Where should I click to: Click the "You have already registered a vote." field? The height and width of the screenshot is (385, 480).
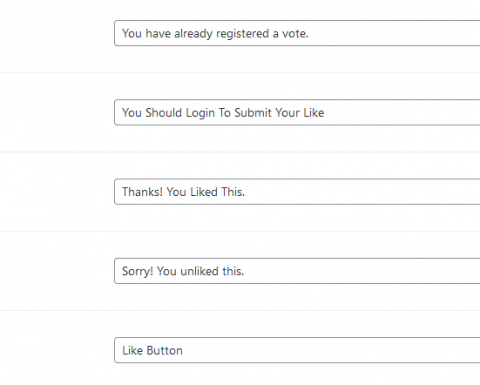point(297,33)
